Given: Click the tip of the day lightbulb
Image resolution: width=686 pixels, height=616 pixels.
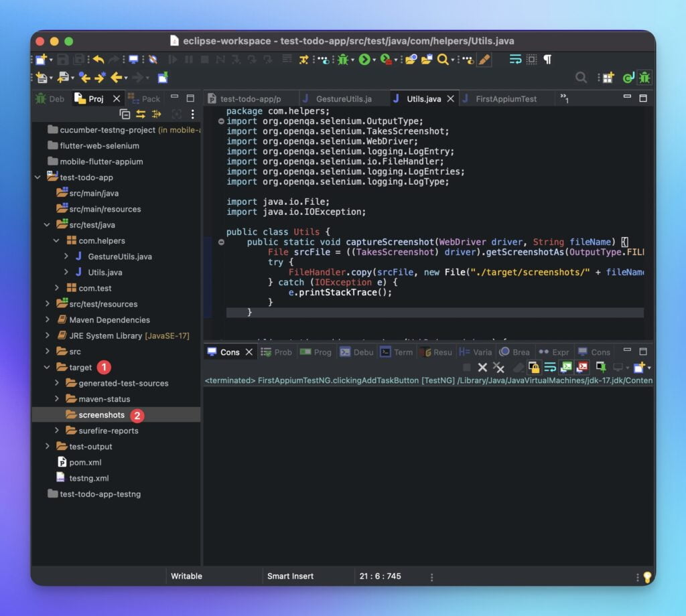Looking at the screenshot, I should click(647, 577).
